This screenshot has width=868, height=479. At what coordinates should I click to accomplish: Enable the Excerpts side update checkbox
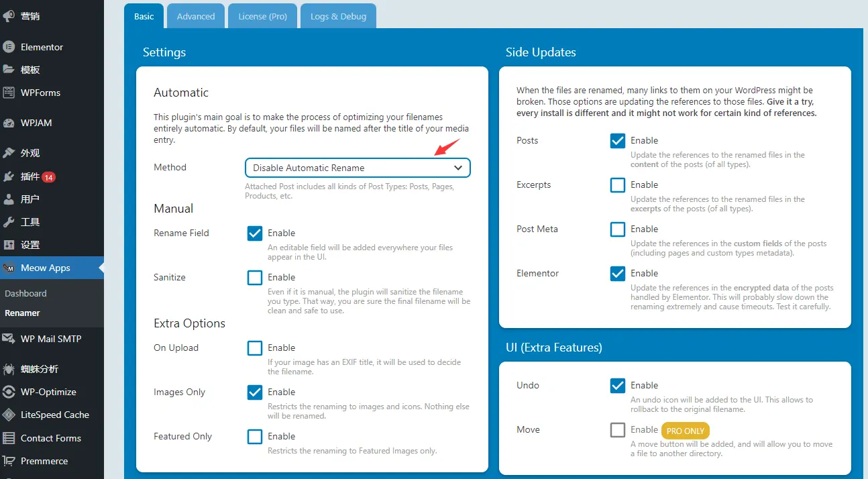618,185
